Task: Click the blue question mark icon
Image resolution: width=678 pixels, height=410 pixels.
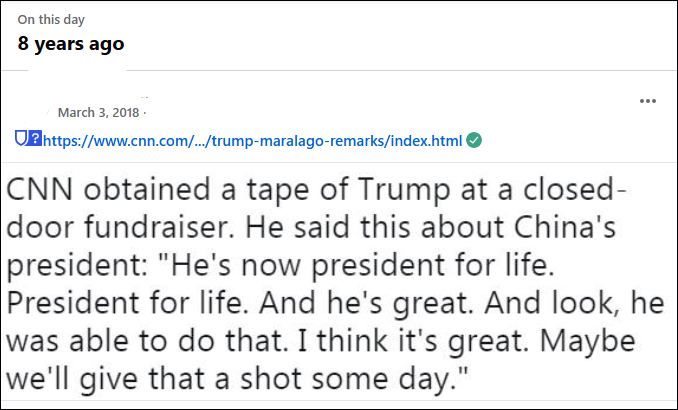Action: point(35,139)
